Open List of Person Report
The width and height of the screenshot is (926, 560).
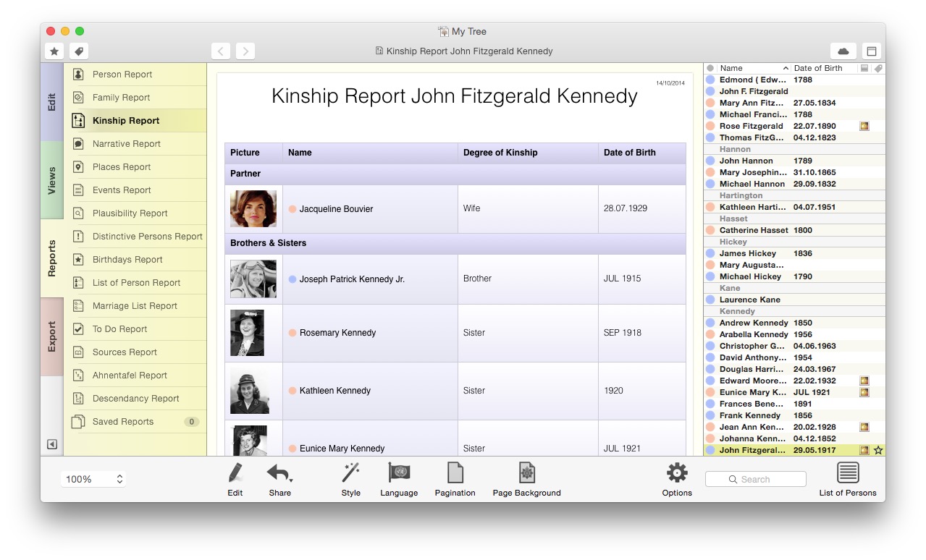pos(135,283)
